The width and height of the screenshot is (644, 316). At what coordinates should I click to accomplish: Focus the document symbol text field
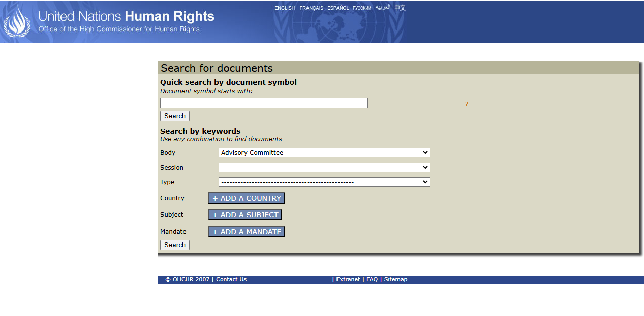pyautogui.click(x=264, y=103)
